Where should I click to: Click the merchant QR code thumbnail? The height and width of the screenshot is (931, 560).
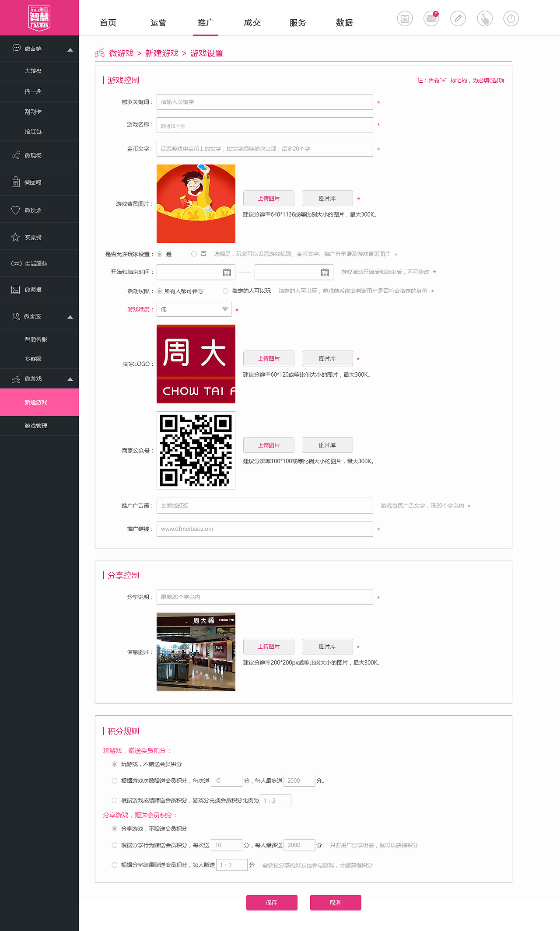(196, 451)
